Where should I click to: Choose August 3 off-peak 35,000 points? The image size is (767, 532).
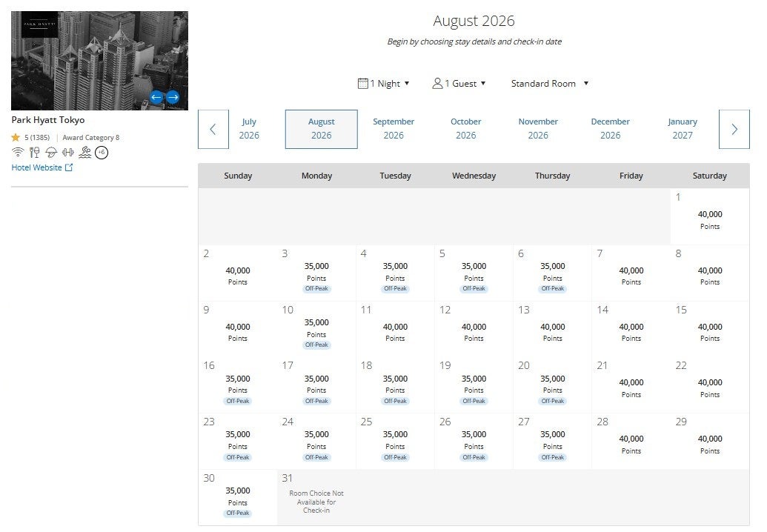(x=316, y=273)
